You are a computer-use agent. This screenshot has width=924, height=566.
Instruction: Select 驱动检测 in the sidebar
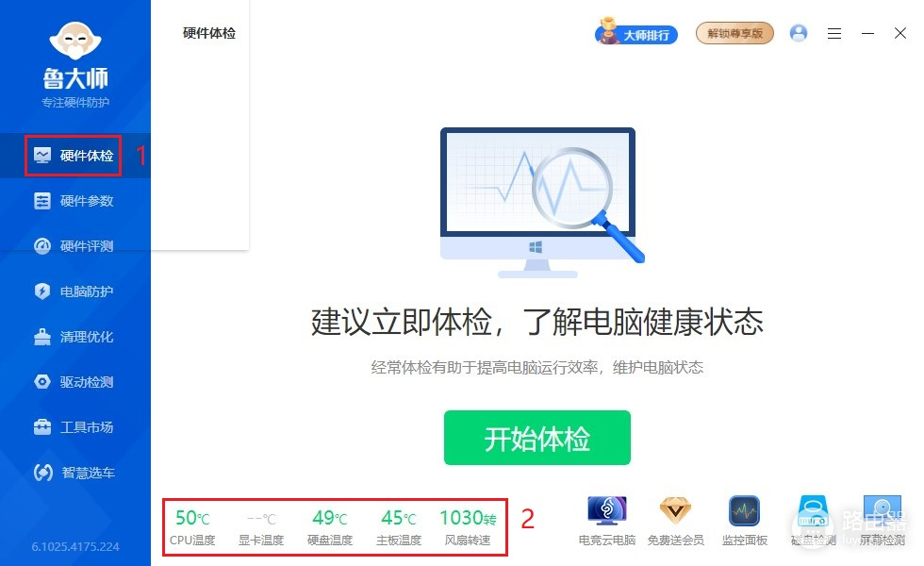click(x=74, y=382)
